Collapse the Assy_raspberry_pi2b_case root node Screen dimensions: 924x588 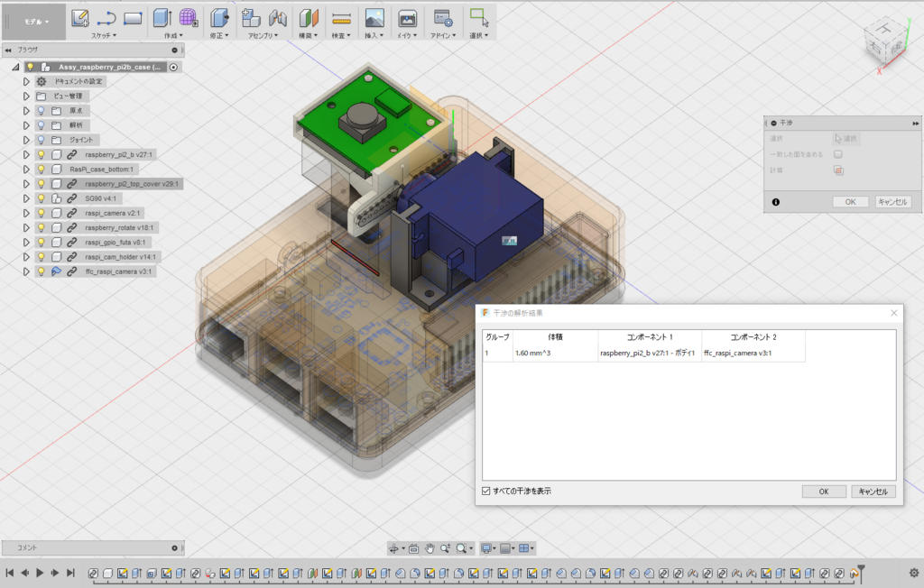pos(15,67)
